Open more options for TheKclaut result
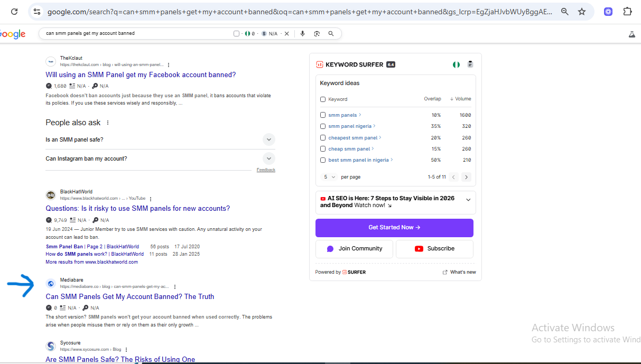Image resolution: width=641 pixels, height=364 pixels. click(x=169, y=65)
